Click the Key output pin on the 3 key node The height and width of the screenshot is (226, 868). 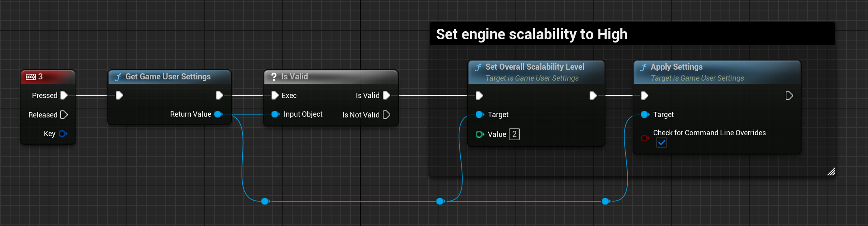tap(63, 134)
